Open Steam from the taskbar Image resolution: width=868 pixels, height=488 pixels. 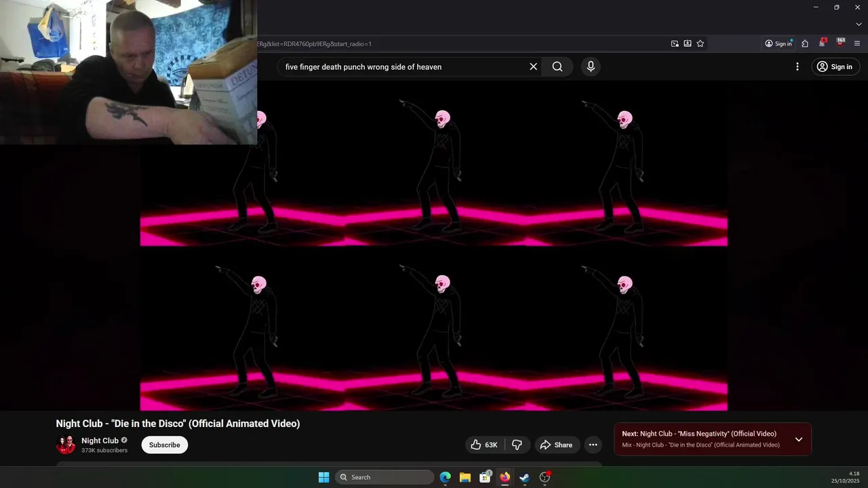524,477
